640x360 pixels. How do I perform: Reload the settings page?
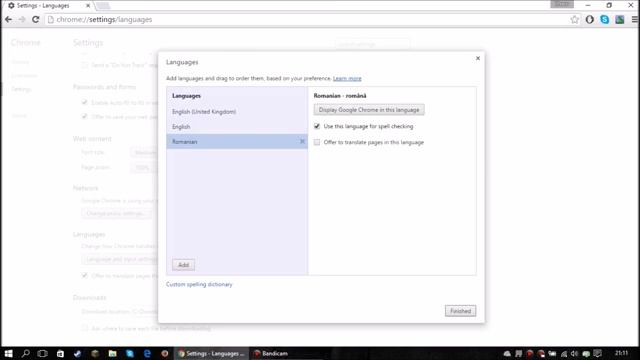36,19
